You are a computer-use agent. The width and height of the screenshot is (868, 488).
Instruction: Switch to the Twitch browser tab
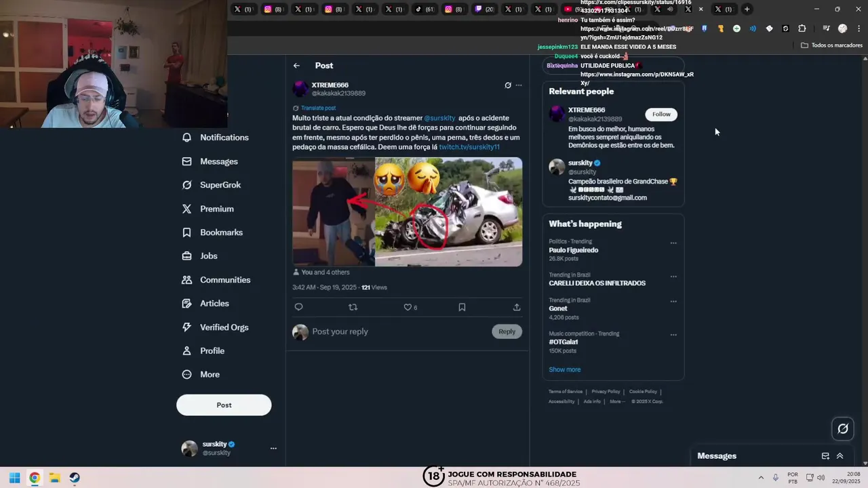pos(484,9)
